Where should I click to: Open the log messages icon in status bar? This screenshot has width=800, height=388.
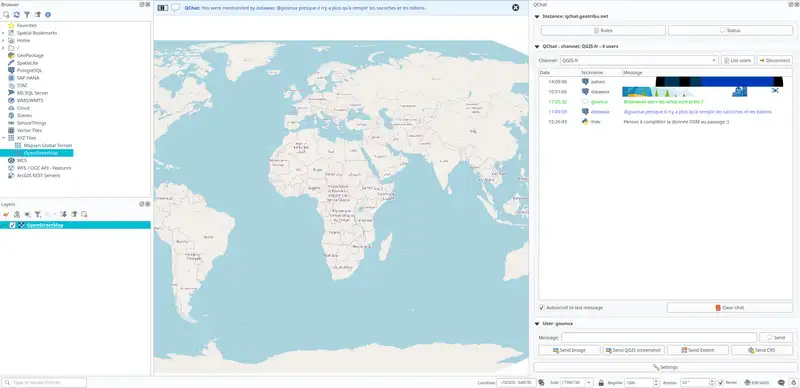click(x=781, y=382)
